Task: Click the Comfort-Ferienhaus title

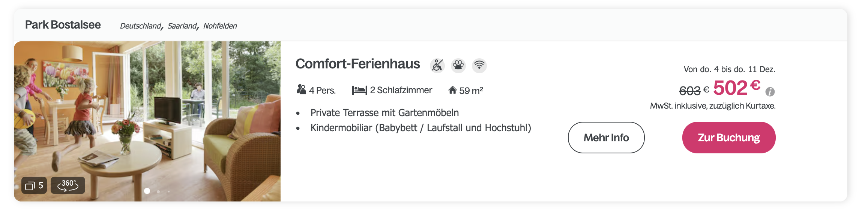Action: click(357, 64)
